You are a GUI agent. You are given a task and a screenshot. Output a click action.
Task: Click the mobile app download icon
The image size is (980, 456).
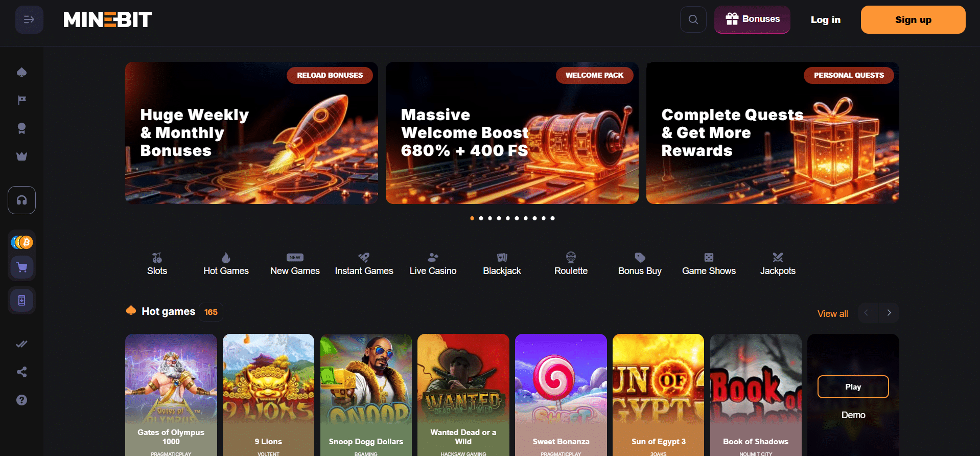(21, 300)
